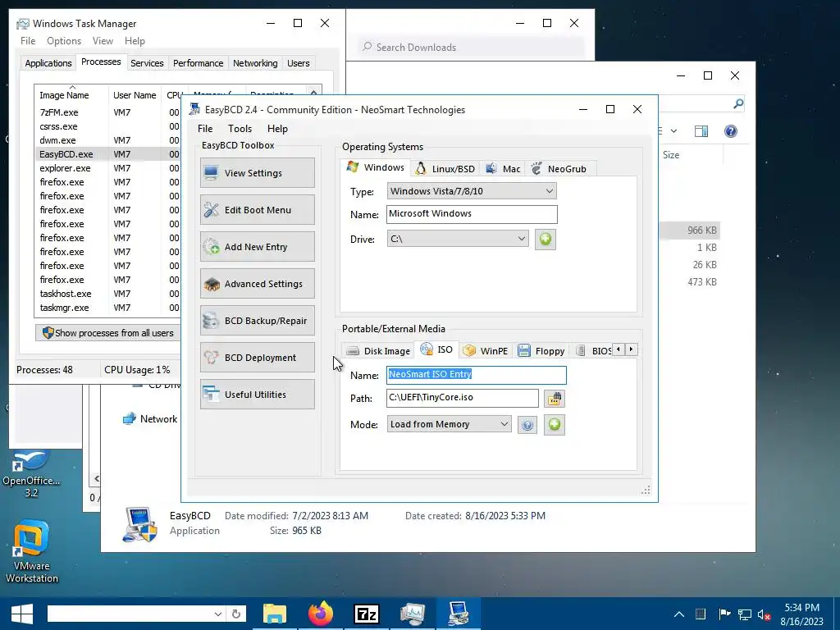
Task: Click the NeoSmart ISO Entry name field
Action: coord(477,375)
